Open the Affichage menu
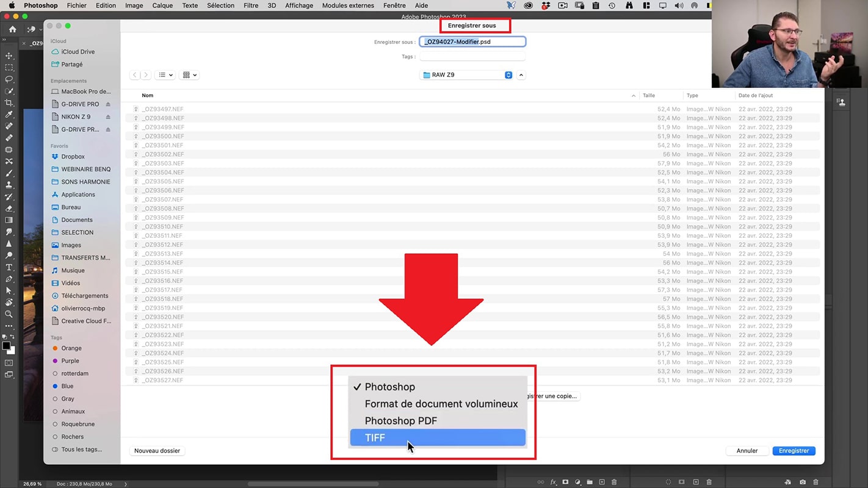868x488 pixels. pos(299,5)
